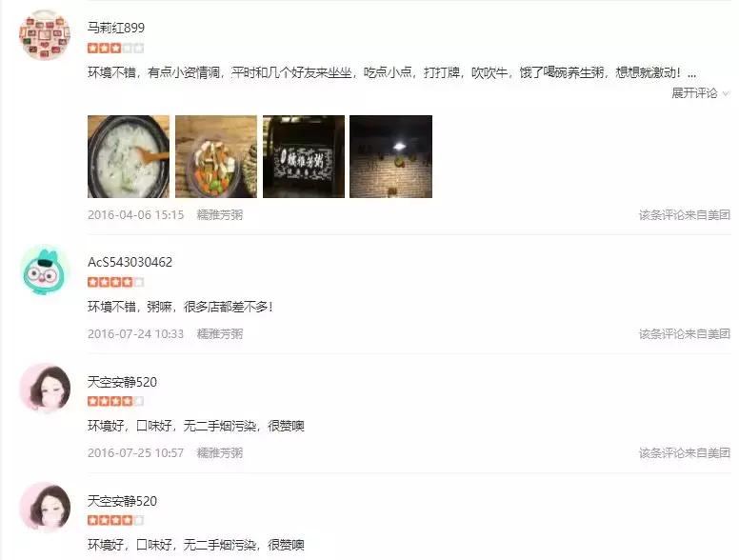739x560 pixels.
Task: Open the porridge bowl review photo
Action: 129,156
